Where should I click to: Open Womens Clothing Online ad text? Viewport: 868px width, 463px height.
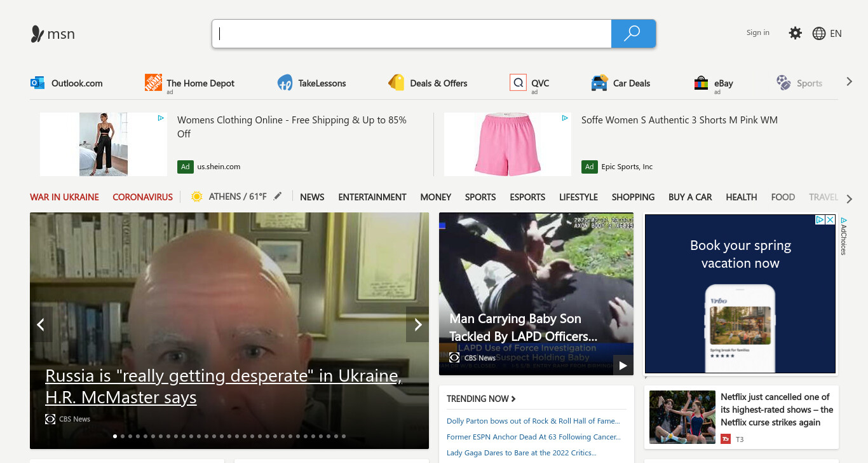click(292, 127)
